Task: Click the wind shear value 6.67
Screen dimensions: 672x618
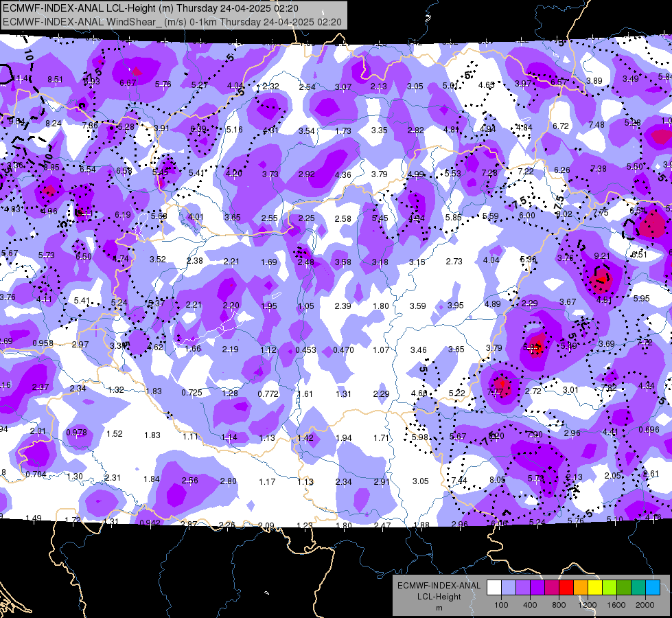Action: point(128,83)
